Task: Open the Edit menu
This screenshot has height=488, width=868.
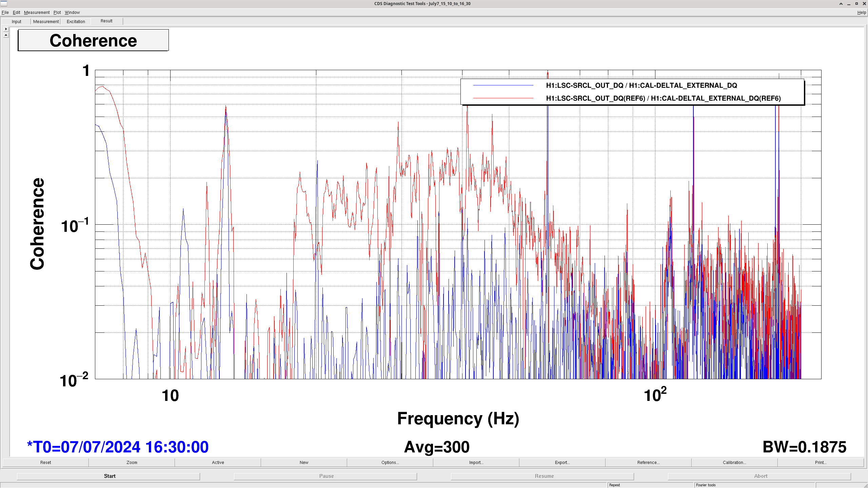Action: click(x=16, y=13)
